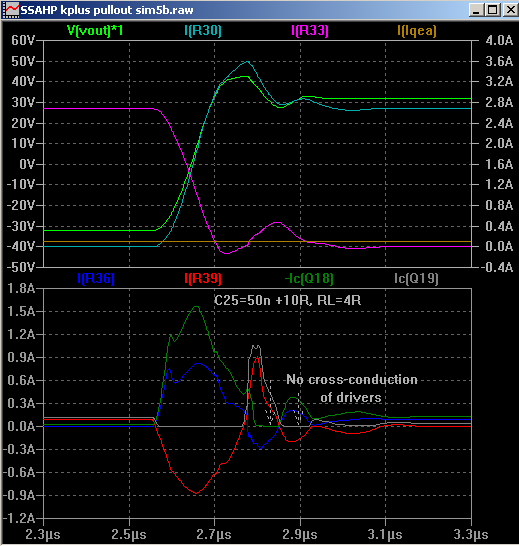This screenshot has width=519, height=546.
Task: Click the 1.6A right axis label
Action: 499,164
